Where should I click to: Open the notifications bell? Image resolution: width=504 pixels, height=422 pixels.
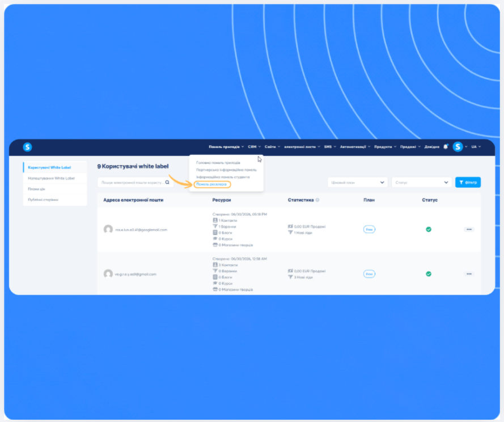point(446,147)
